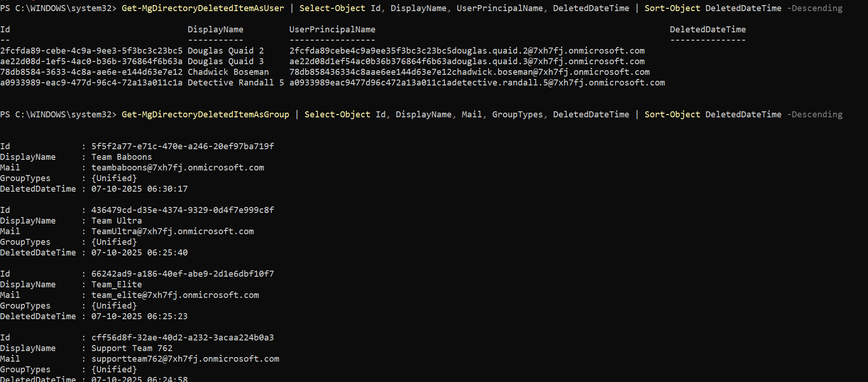Click the deleted time 07-10-2025 06:30:17
Screen dimensions: 868x382
pyautogui.click(x=139, y=189)
